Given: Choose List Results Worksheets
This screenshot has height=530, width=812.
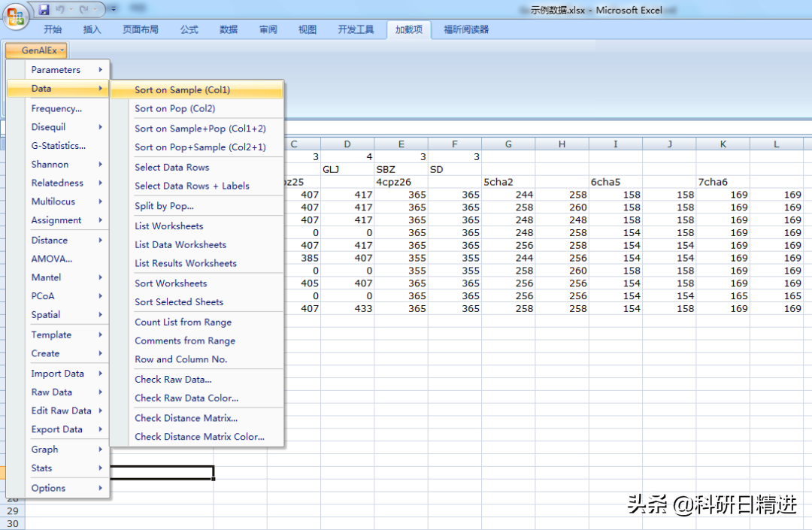Looking at the screenshot, I should click(197, 263).
